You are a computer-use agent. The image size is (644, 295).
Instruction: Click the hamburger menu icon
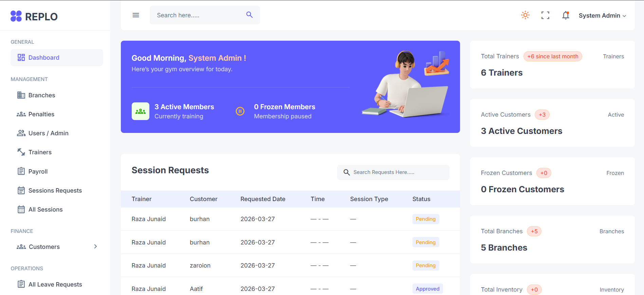tap(136, 15)
